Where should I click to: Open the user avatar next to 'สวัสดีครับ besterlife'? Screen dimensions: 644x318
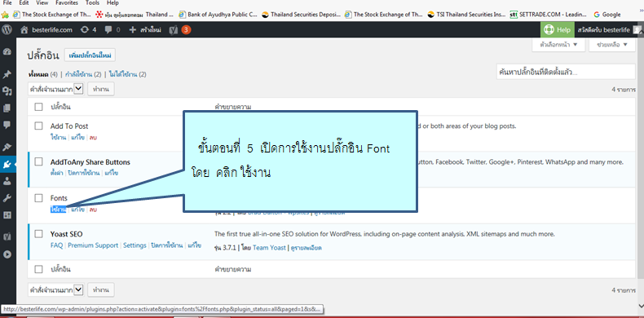coord(637,29)
